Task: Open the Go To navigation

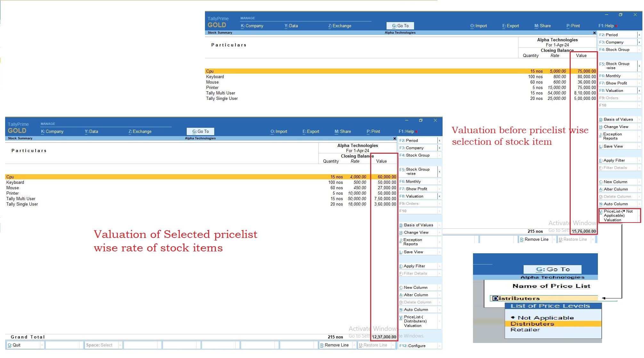Action: point(200,131)
